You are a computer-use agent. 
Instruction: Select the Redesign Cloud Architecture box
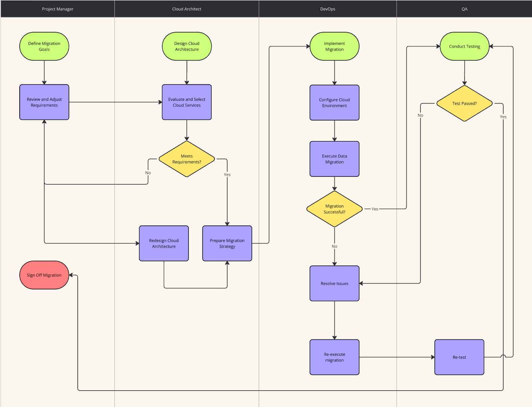click(164, 243)
